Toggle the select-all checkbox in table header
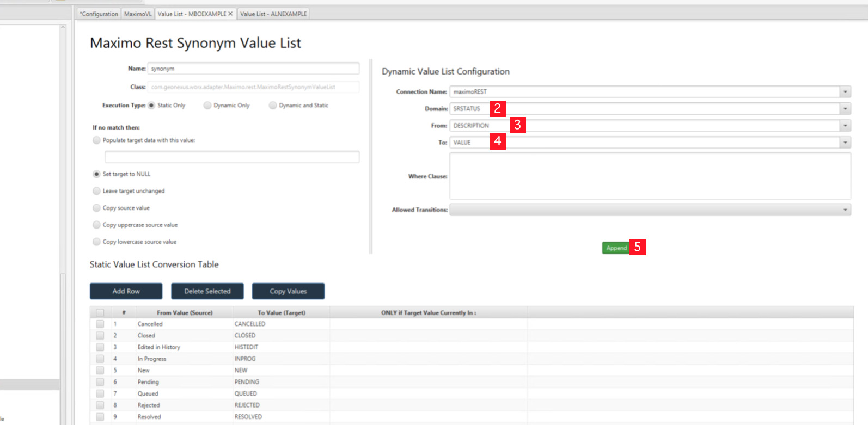 click(x=100, y=313)
